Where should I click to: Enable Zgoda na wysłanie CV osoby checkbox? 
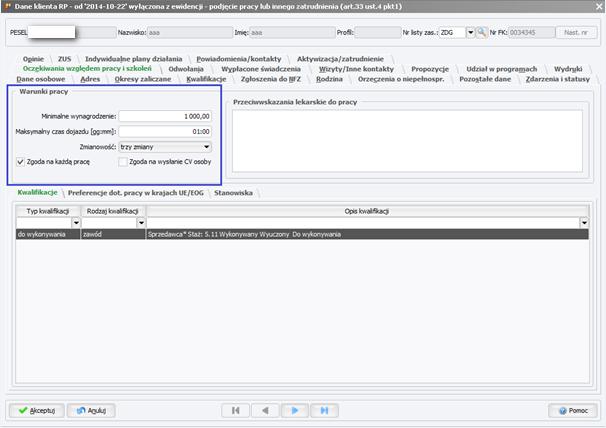click(x=123, y=162)
